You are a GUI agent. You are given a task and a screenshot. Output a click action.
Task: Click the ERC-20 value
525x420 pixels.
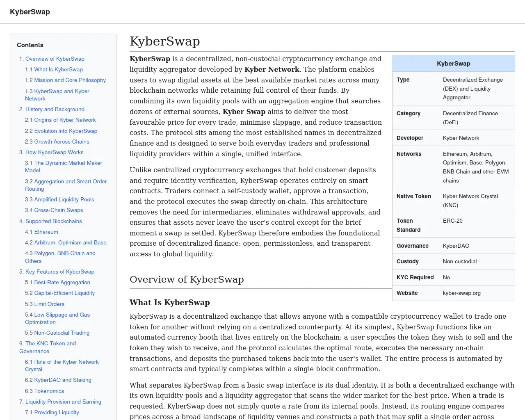[x=453, y=221]
